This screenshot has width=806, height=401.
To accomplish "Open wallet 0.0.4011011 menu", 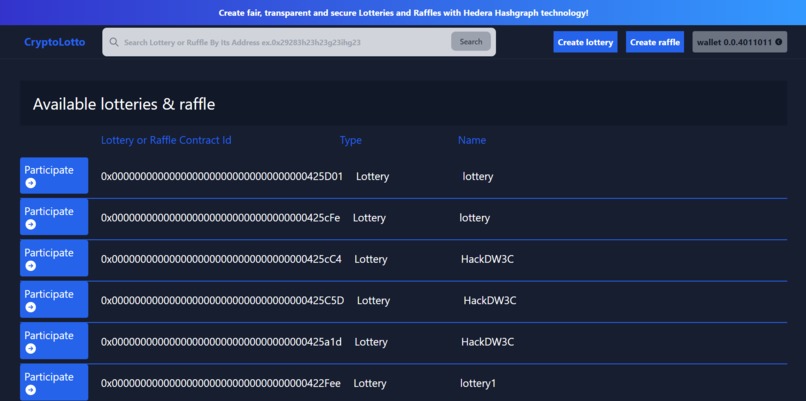I will [x=739, y=42].
